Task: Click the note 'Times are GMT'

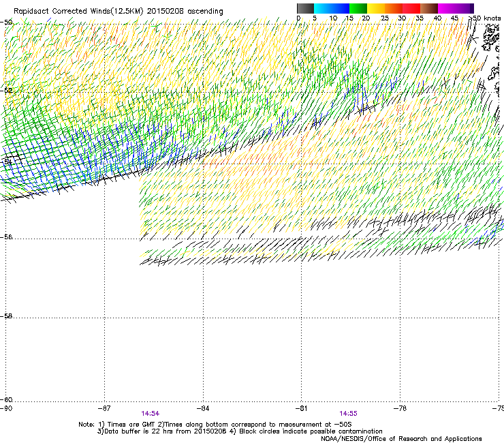Action: tap(131, 425)
